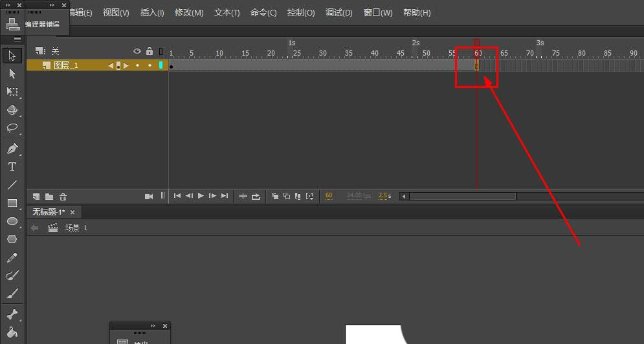Add a camera layer
This screenshot has width=644, height=344.
pyautogui.click(x=149, y=197)
